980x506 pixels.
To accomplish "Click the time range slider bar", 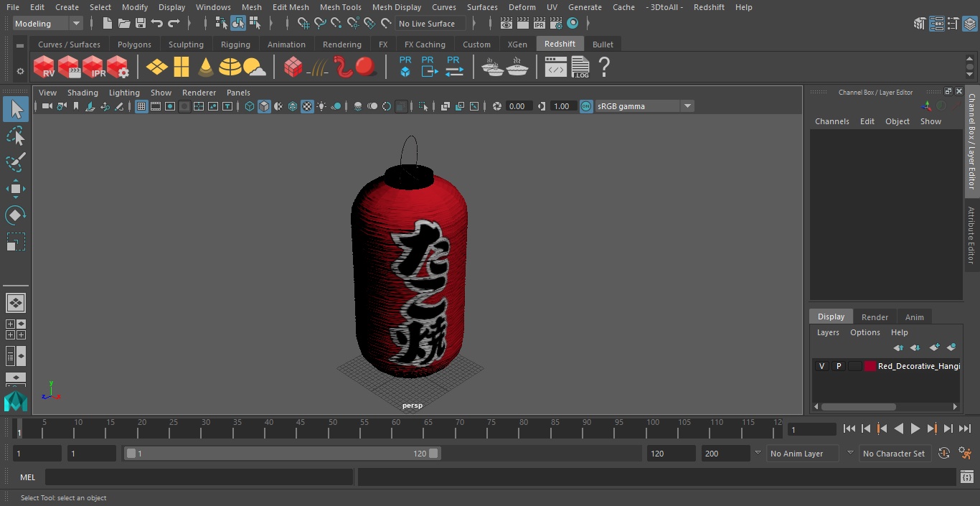I will point(283,454).
